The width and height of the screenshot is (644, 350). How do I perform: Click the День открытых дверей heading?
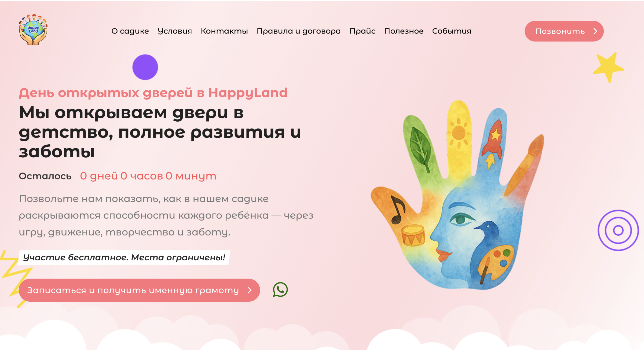(x=153, y=93)
